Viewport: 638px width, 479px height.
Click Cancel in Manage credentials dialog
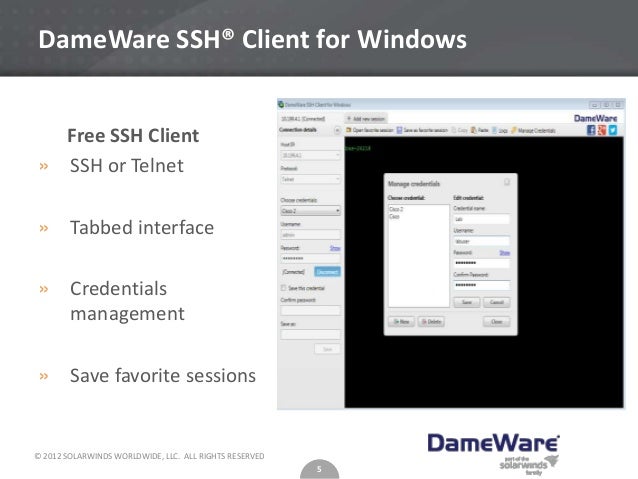(x=496, y=302)
